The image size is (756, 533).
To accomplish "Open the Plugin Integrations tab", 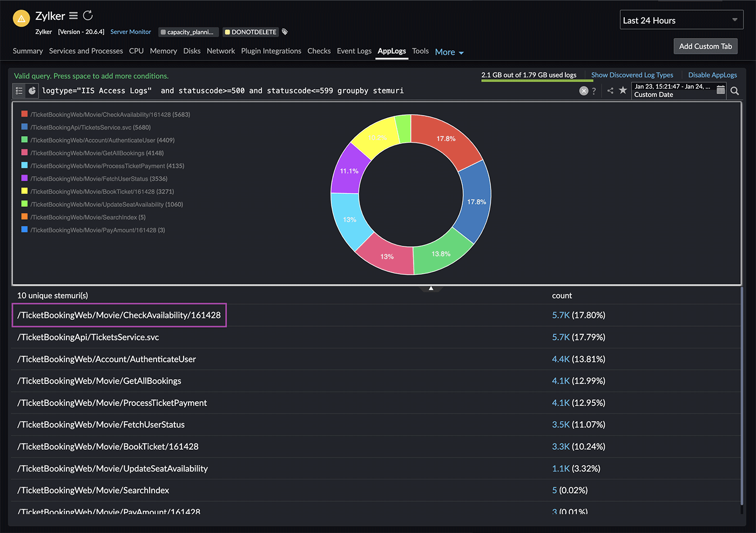I will 271,51.
